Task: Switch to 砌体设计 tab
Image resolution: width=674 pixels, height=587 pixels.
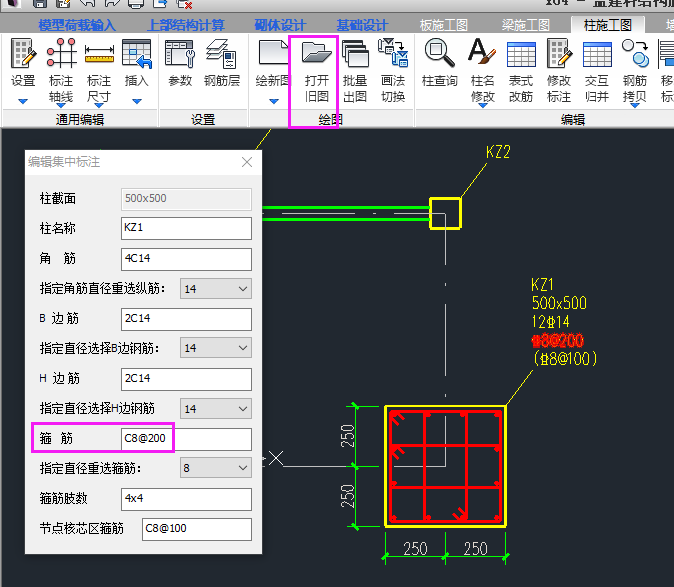Action: (x=280, y=25)
